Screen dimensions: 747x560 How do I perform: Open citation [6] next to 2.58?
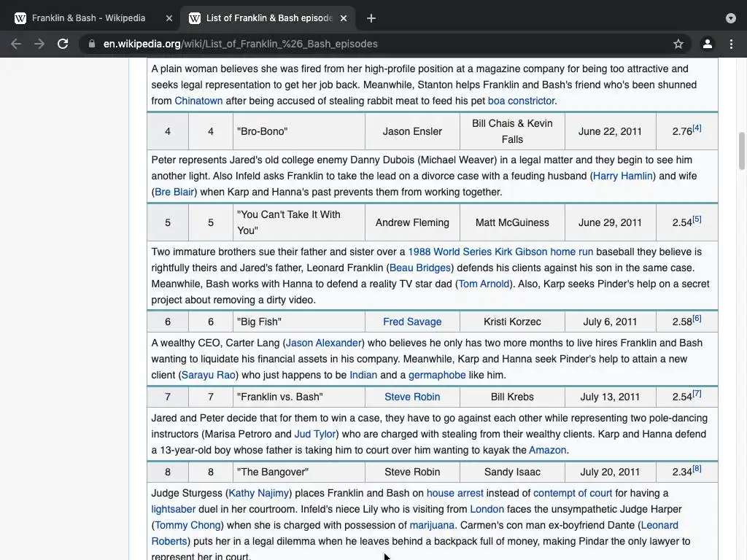(x=697, y=319)
